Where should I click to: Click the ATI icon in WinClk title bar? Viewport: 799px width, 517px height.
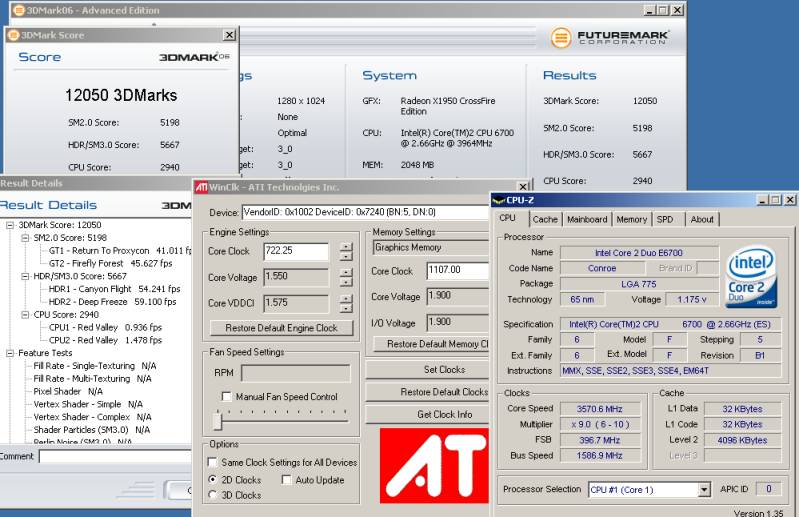[x=201, y=187]
